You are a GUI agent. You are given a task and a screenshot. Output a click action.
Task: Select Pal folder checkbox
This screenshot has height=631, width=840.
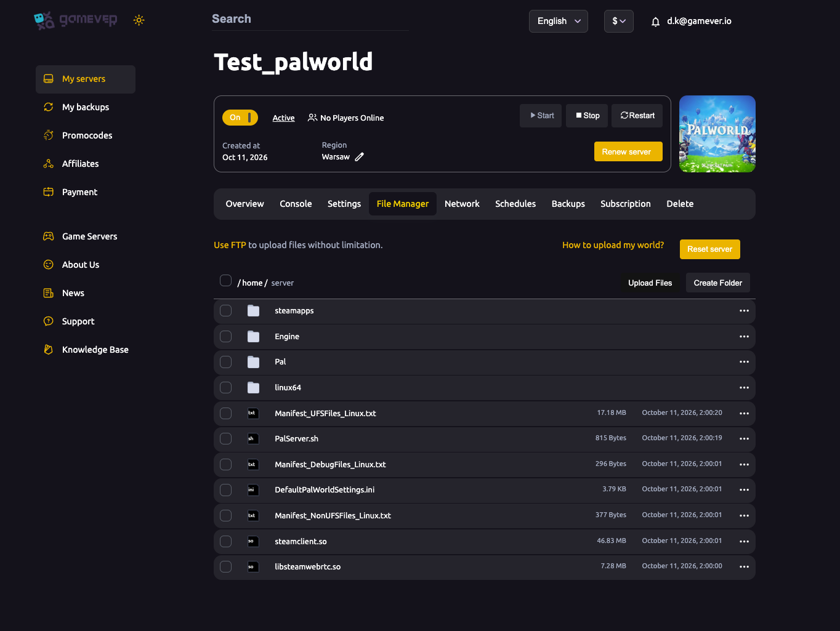pos(226,362)
